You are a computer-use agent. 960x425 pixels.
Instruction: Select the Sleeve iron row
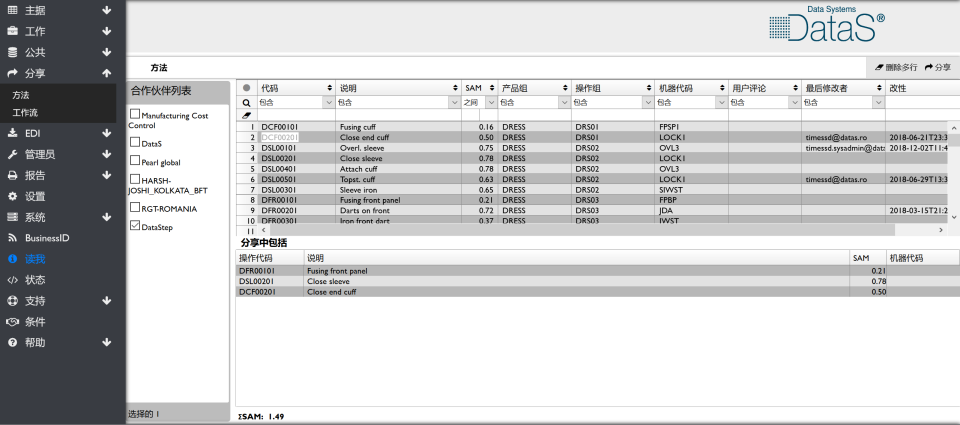coord(591,190)
